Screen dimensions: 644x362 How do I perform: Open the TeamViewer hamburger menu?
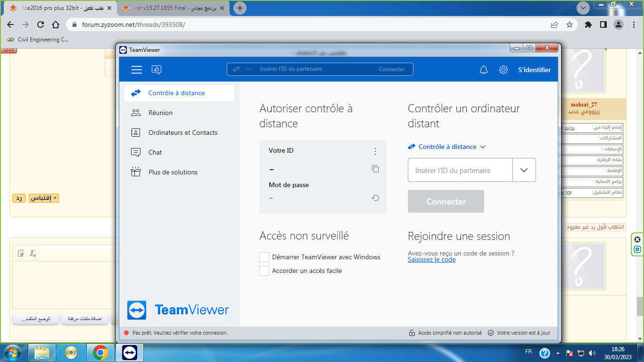137,70
